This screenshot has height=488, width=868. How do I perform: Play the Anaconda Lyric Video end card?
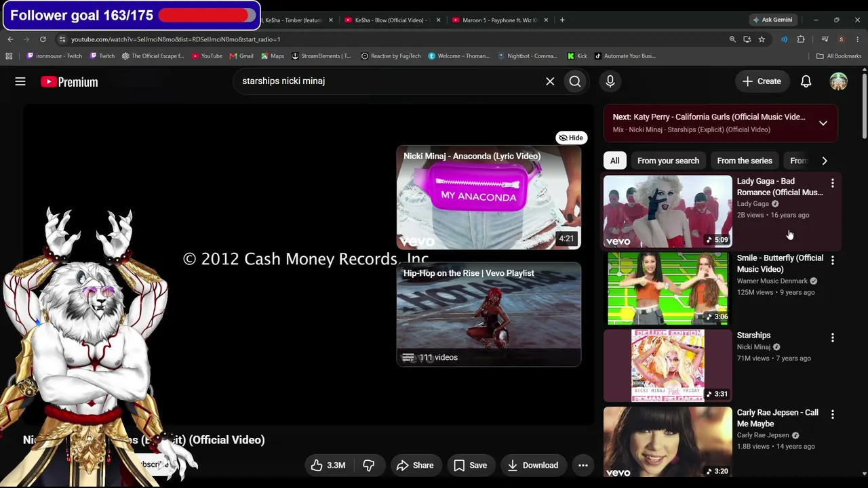pos(489,197)
